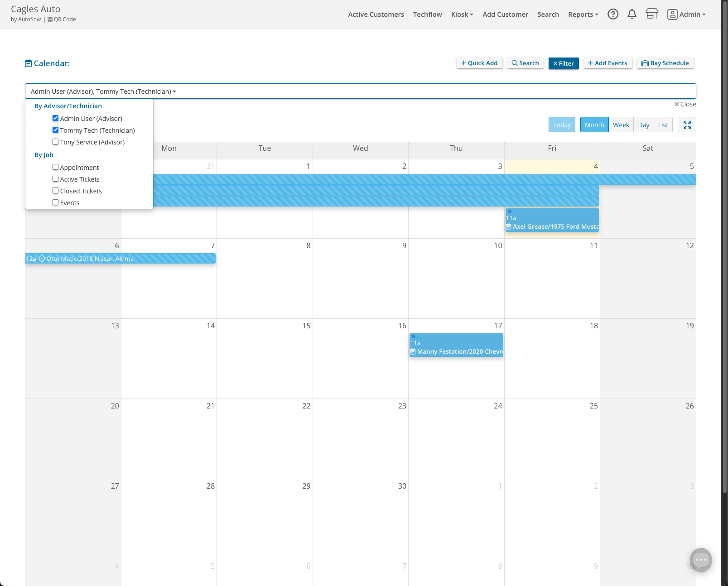Open Search in top navigation
Screen dimensions: 728x586
tap(548, 14)
